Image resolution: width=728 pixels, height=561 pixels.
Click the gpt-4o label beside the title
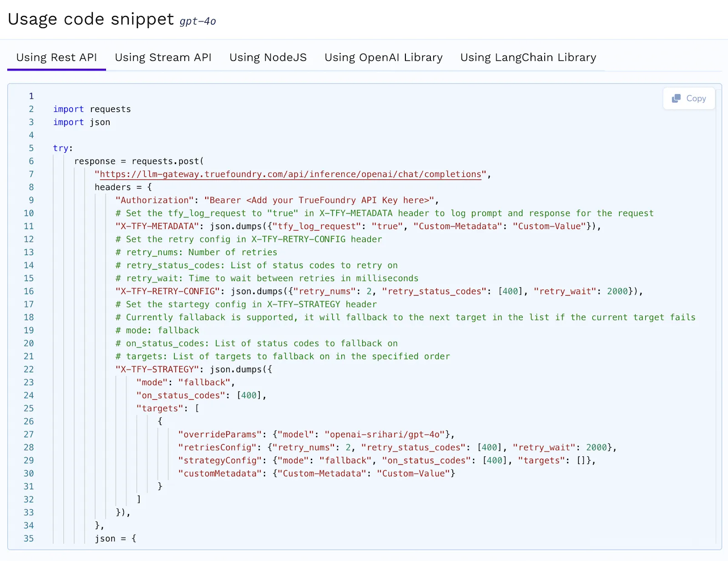coord(198,21)
